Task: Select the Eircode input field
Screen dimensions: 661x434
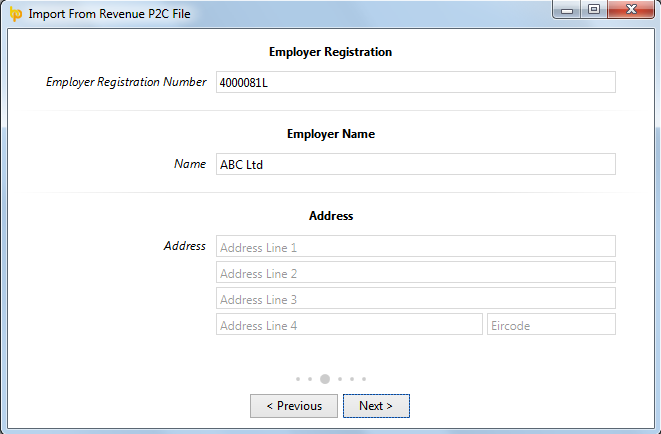Action: point(551,324)
